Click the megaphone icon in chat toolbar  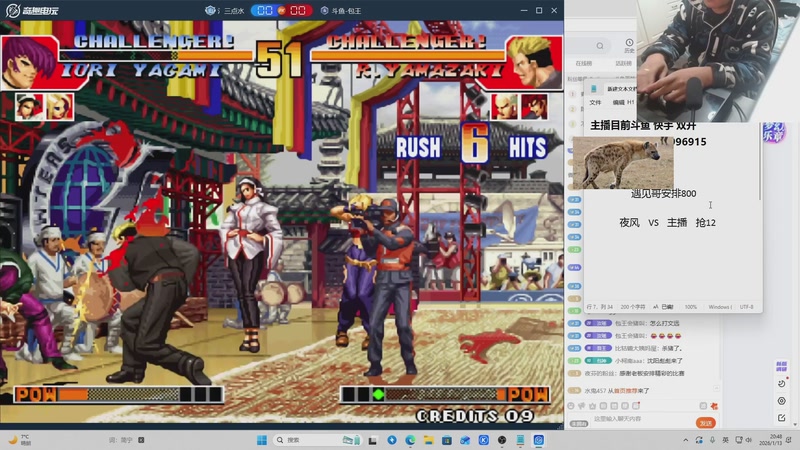coord(582,406)
